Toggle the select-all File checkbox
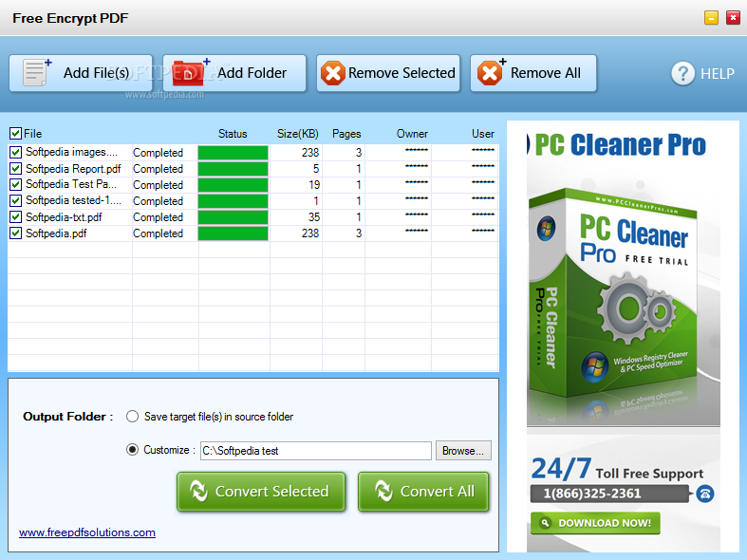 click(15, 133)
